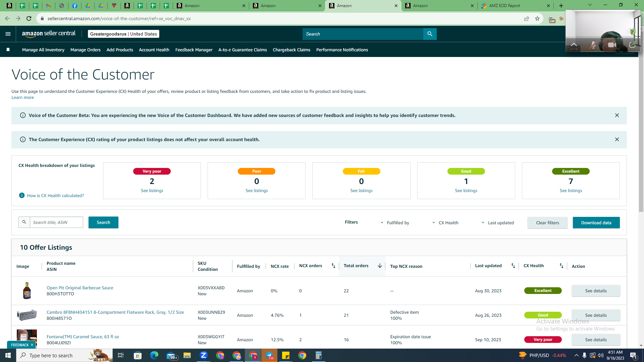The image size is (644, 362).
Task: Open Task View on the taskbar
Action: [x=121, y=355]
